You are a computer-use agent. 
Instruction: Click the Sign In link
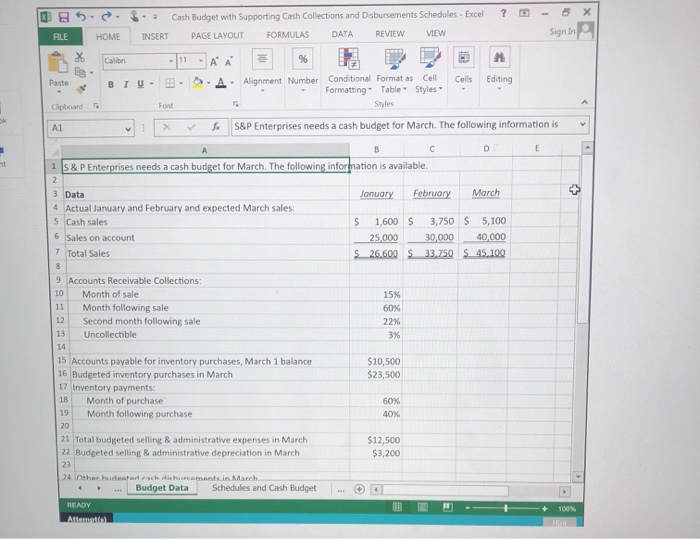(x=562, y=32)
